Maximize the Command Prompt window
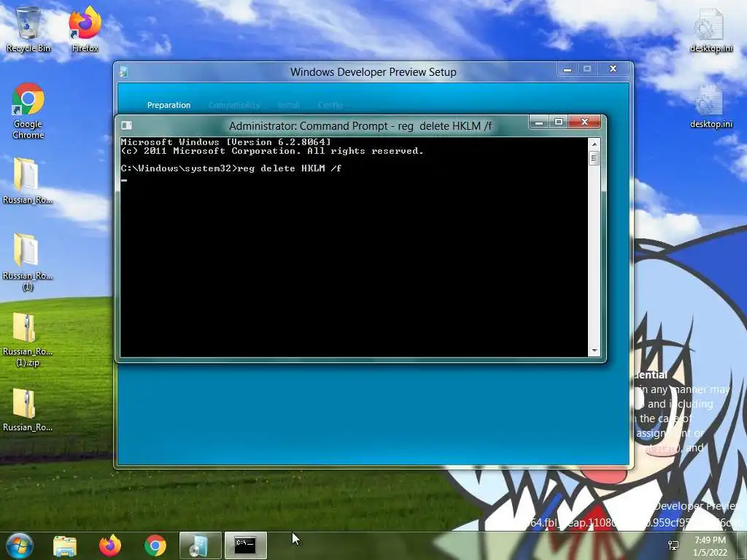747x560 pixels. [x=558, y=122]
